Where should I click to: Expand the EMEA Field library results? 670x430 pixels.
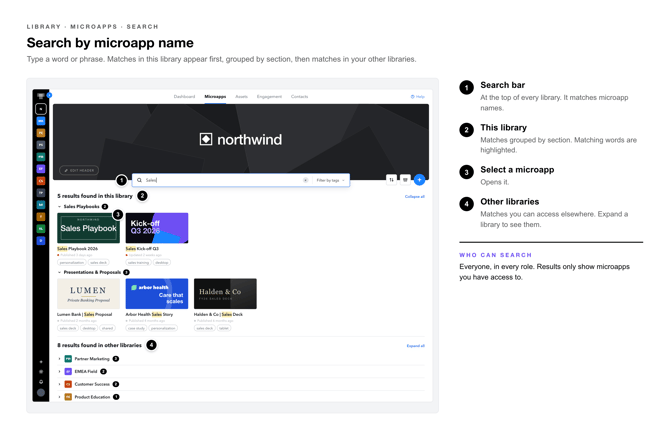coord(59,371)
